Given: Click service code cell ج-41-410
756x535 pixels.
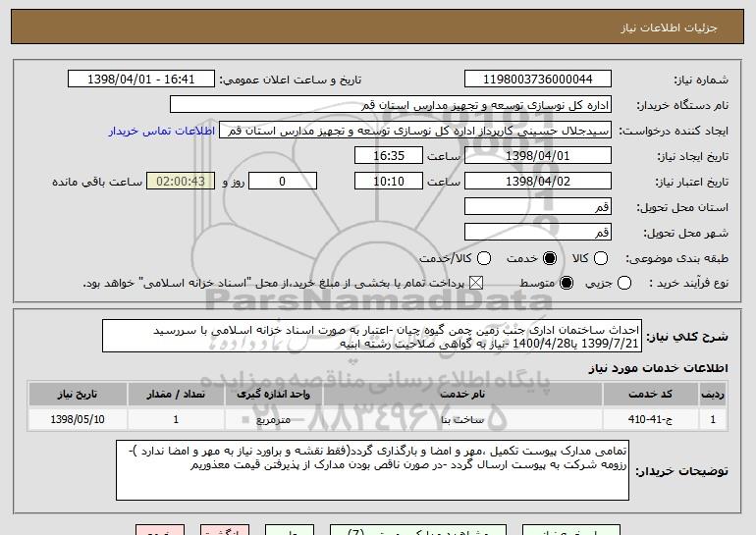Looking at the screenshot, I should (x=650, y=419).
